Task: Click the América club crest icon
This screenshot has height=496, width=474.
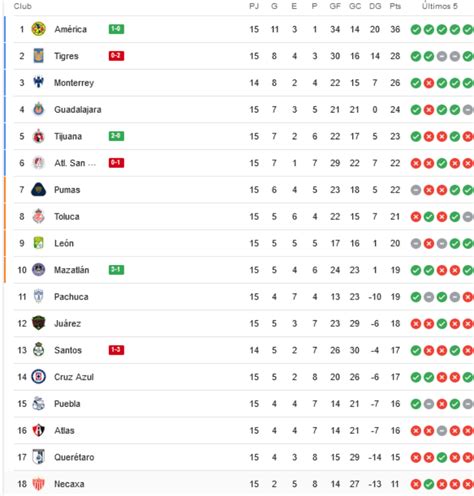Action: click(38, 29)
